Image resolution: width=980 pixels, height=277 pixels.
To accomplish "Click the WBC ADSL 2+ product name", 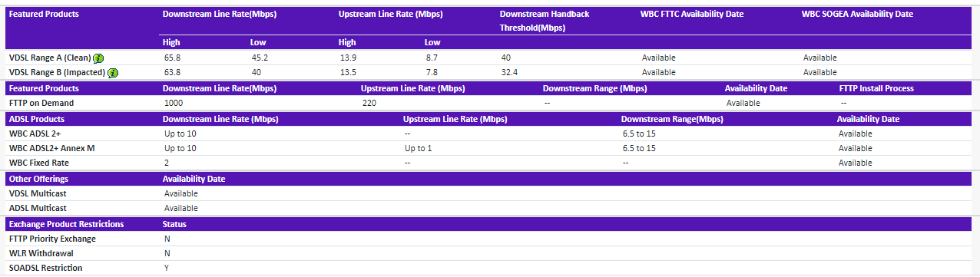I will click(35, 134).
